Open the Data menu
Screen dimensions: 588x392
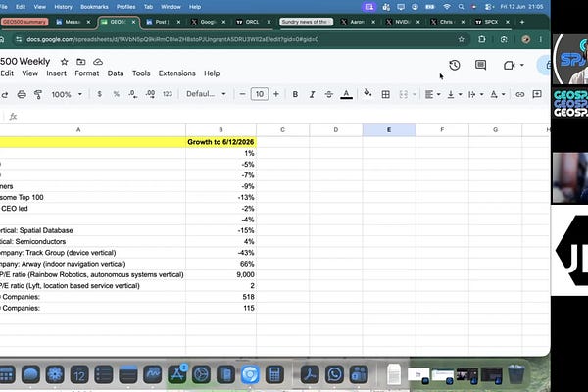pyautogui.click(x=116, y=73)
